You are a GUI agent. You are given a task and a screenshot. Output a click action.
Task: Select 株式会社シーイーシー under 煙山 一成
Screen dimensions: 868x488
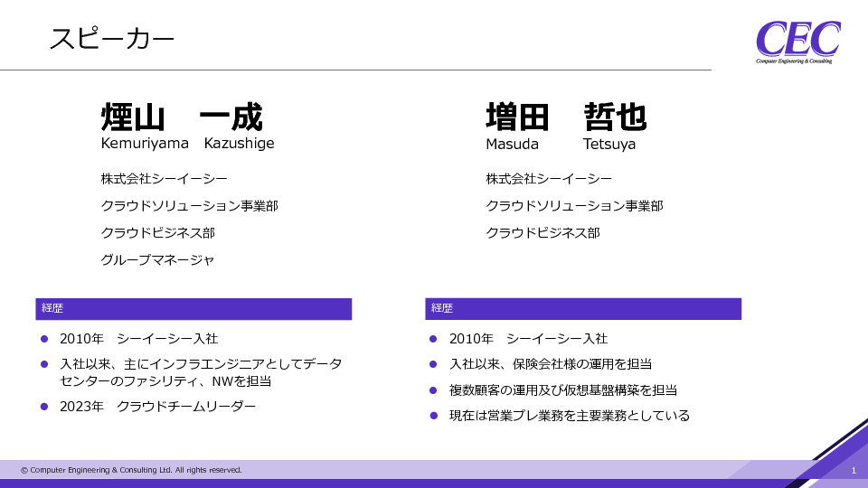[164, 179]
